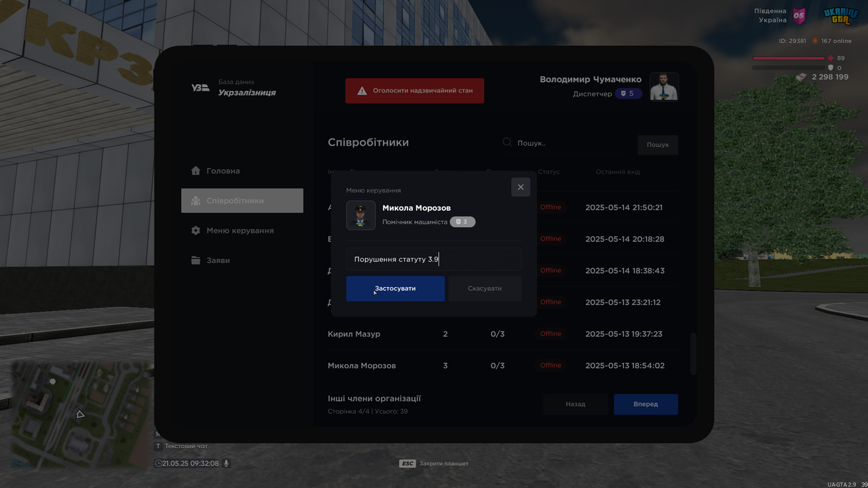Click the Диспетчер rank 5 badge
The width and height of the screenshot is (868, 488).
tap(629, 94)
